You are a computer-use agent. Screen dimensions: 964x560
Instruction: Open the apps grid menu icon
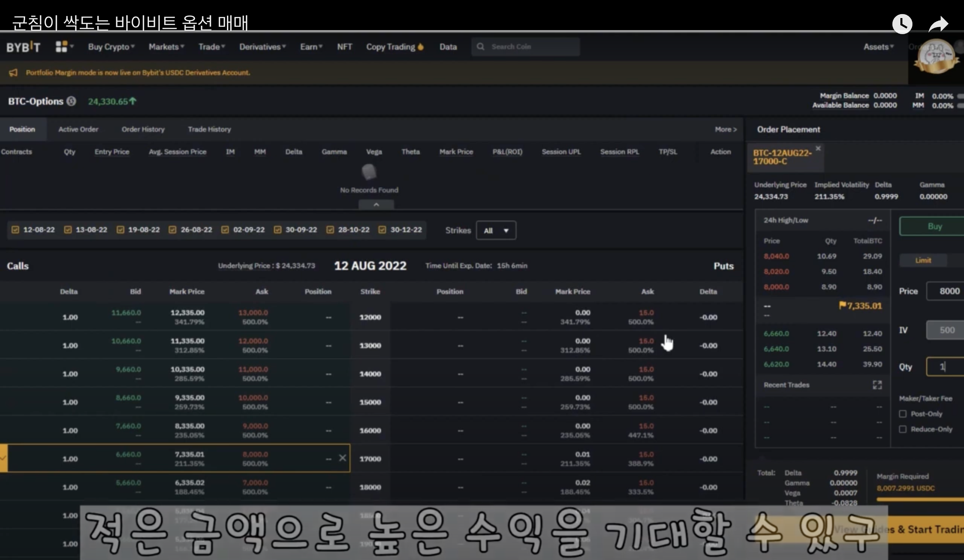(x=62, y=46)
